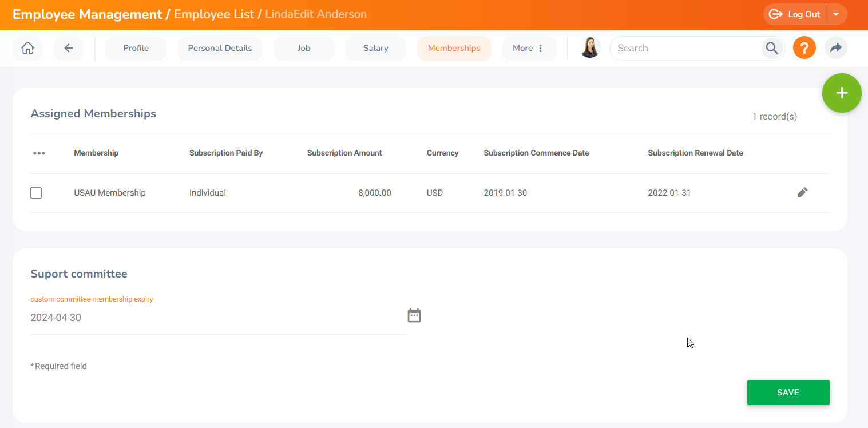Click the USD currency cell
Viewport: 868px width, 428px height.
435,193
